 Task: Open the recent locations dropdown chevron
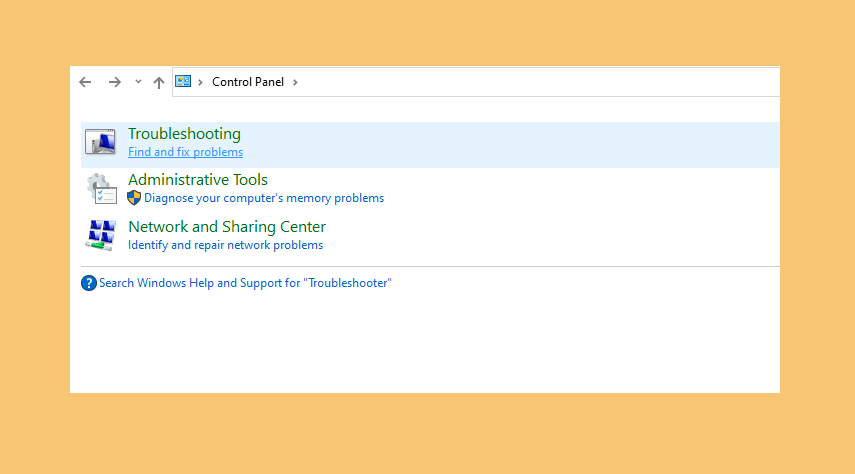click(138, 82)
